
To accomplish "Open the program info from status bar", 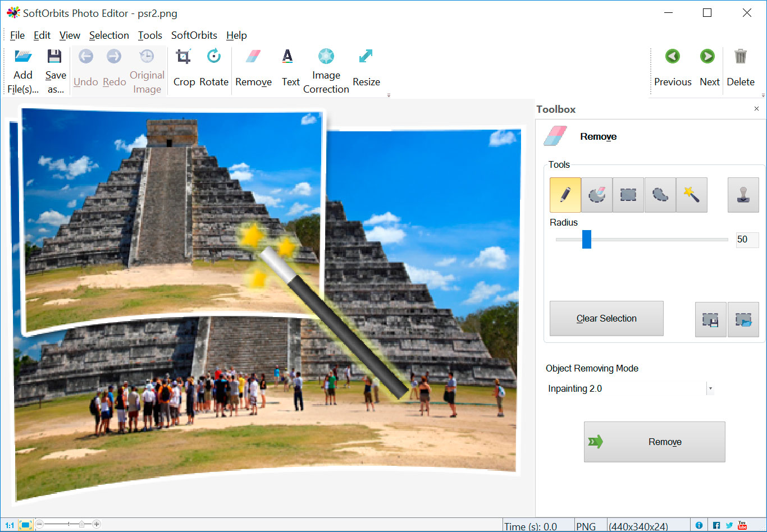I will click(698, 524).
